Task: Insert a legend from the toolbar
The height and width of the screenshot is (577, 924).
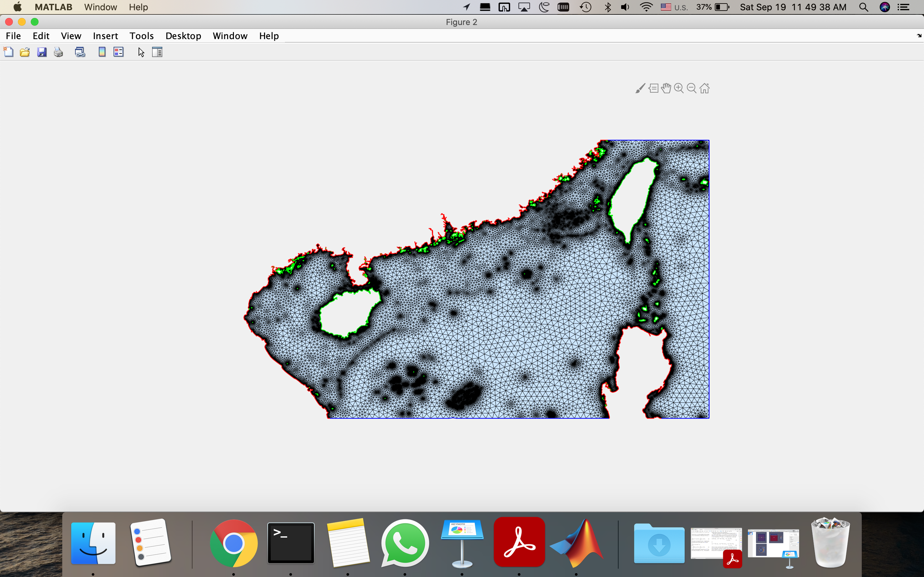Action: point(118,52)
